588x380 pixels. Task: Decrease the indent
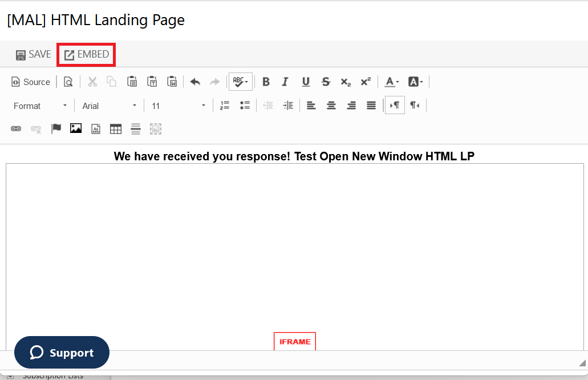[268, 106]
